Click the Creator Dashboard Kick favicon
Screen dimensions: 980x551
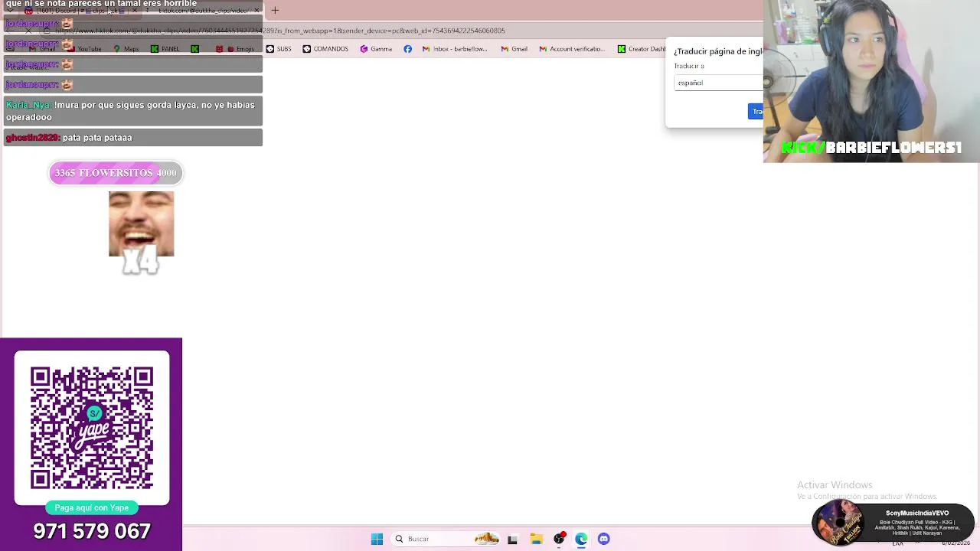click(x=621, y=49)
